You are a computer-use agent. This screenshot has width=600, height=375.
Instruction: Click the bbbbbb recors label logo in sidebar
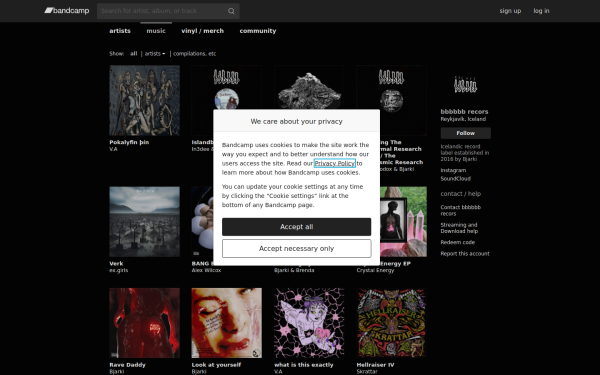pos(465,85)
